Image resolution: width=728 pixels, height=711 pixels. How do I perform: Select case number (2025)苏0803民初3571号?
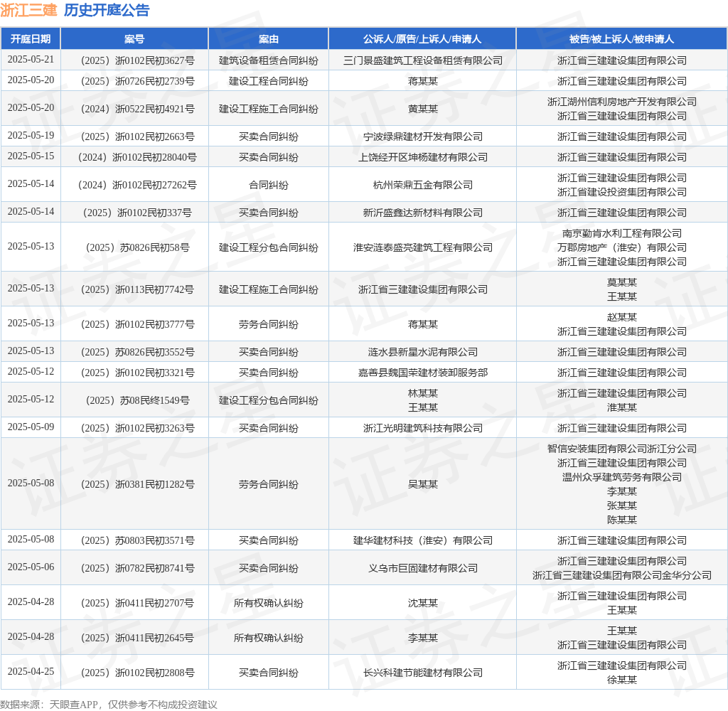click(x=137, y=541)
